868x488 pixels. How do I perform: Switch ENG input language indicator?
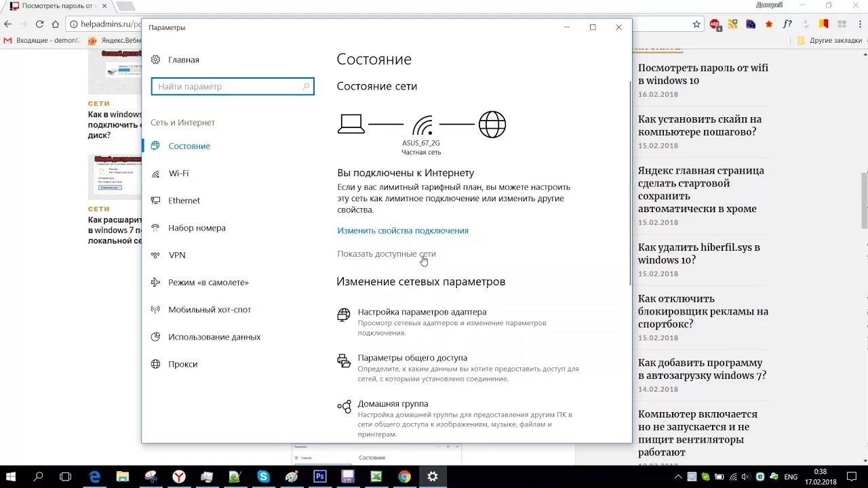(791, 476)
